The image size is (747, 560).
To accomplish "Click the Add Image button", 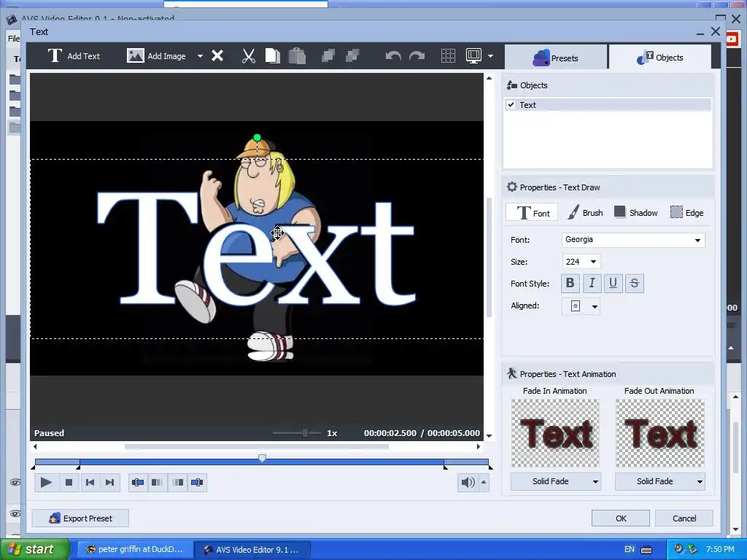I will pos(156,55).
